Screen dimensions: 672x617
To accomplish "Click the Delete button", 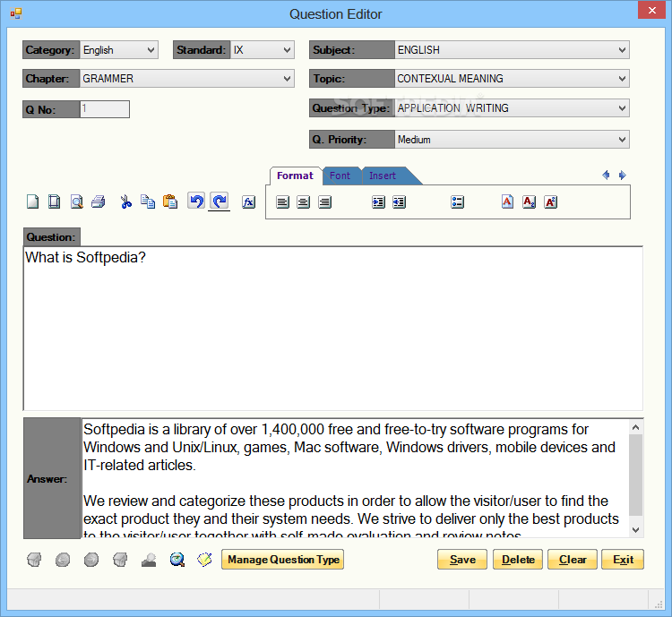I will 518,560.
